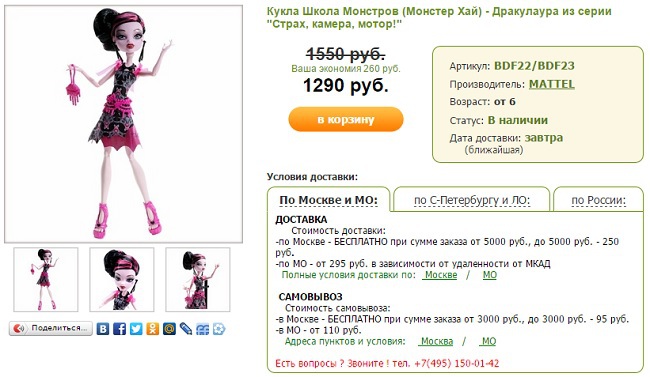Open the Поделиться share button
Viewport: 650px width, 377px height.
pyautogui.click(x=51, y=328)
